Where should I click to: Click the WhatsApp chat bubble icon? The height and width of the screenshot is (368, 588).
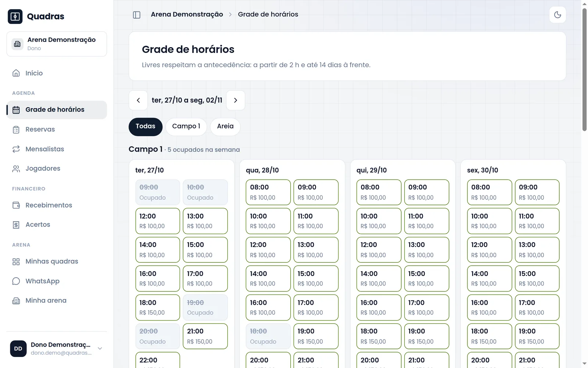[x=16, y=281]
